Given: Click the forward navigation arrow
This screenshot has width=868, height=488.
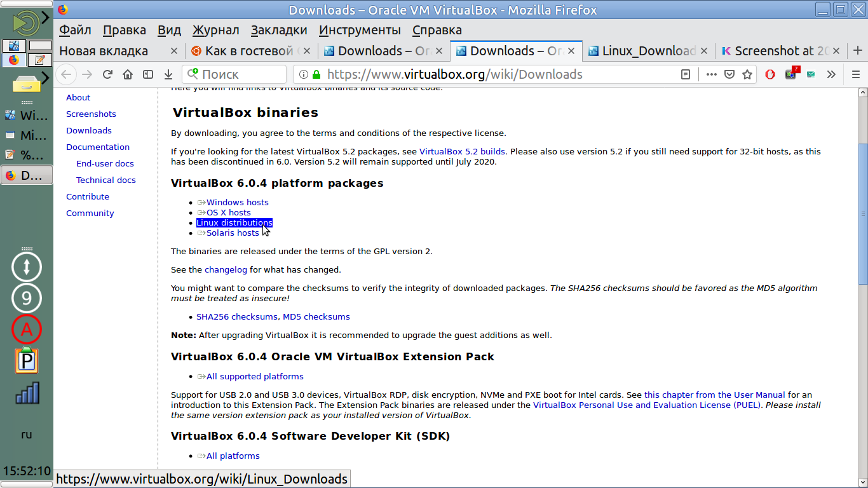Looking at the screenshot, I should pos(87,74).
